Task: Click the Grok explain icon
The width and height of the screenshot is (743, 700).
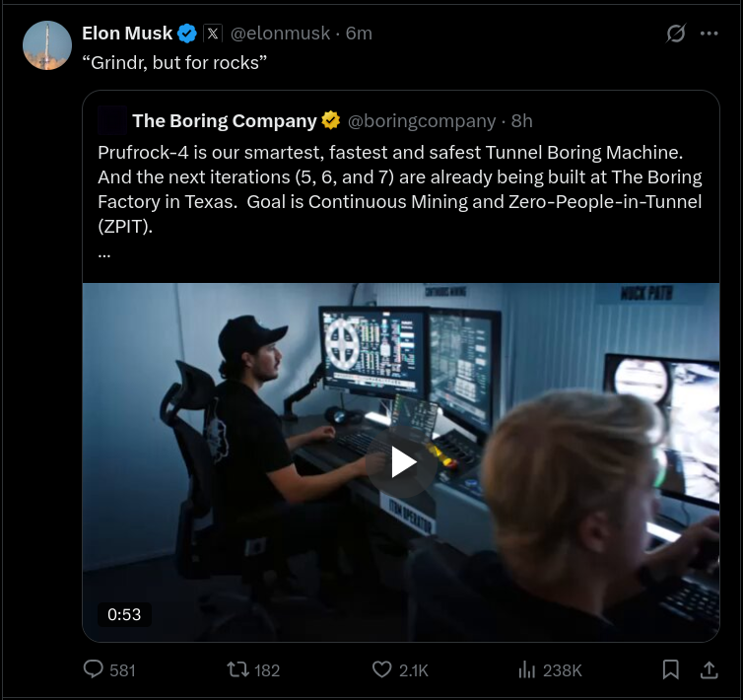Action: [x=675, y=34]
